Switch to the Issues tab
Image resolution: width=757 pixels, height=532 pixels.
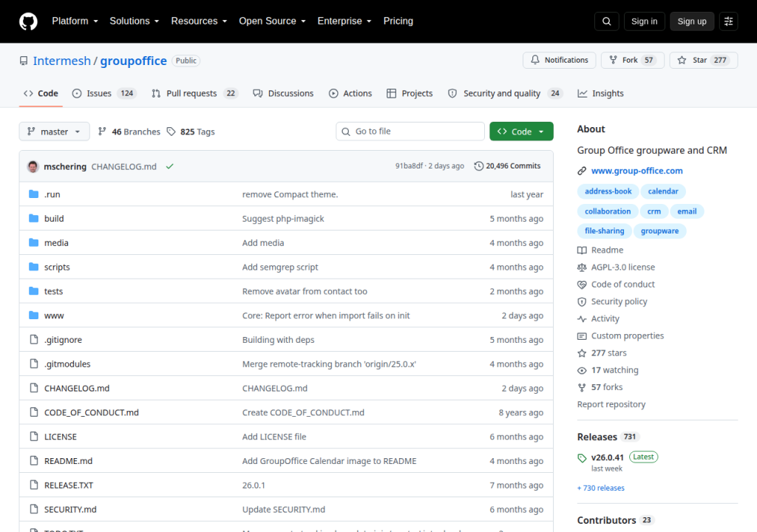[104, 93]
